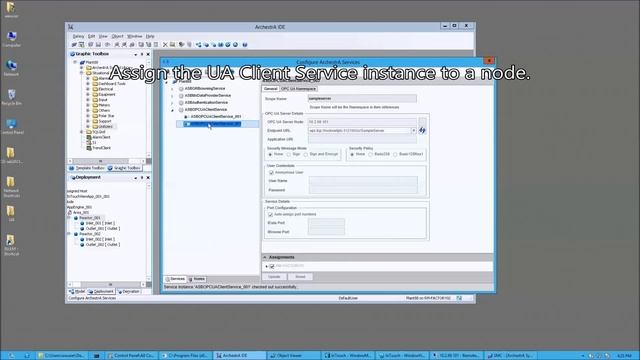
Task: Switch to the Model tab
Action: pos(77,291)
